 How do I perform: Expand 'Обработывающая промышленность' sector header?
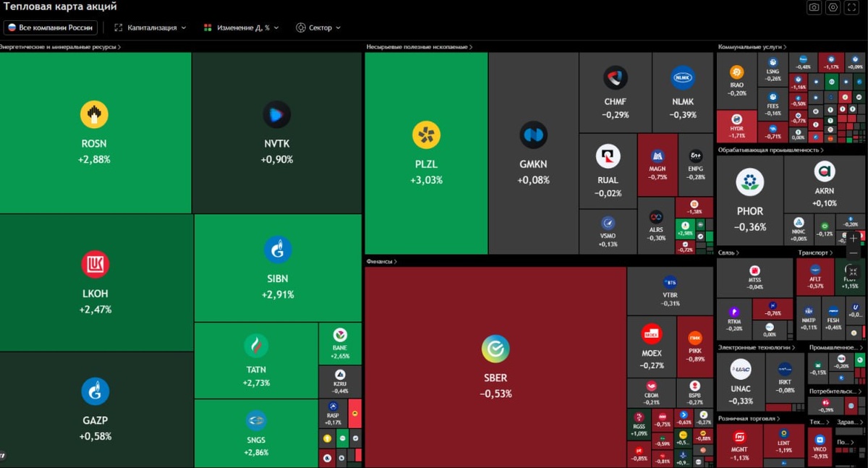coord(770,150)
